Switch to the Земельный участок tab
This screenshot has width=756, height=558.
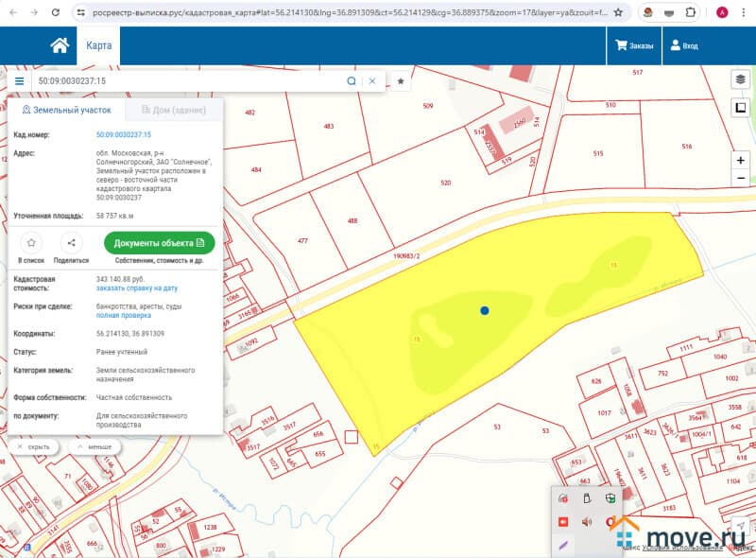click(66, 111)
